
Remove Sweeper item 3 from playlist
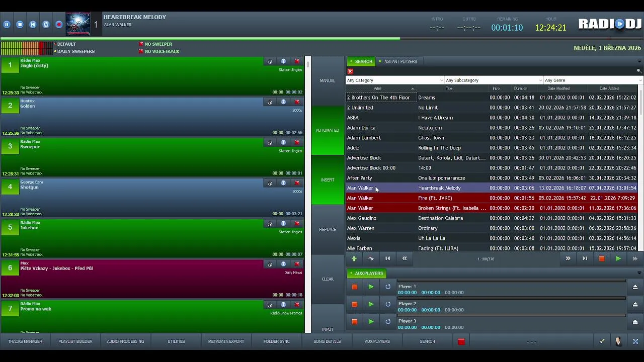coord(297,143)
